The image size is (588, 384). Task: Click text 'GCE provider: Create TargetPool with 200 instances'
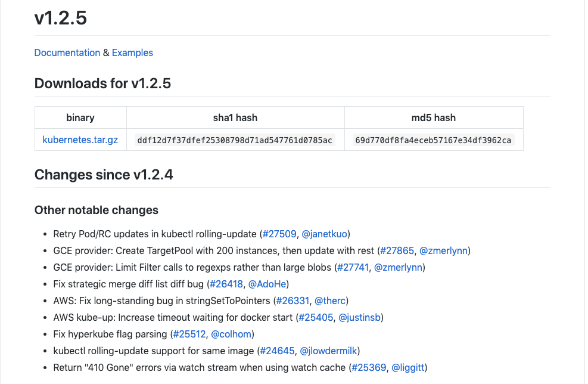tap(165, 251)
